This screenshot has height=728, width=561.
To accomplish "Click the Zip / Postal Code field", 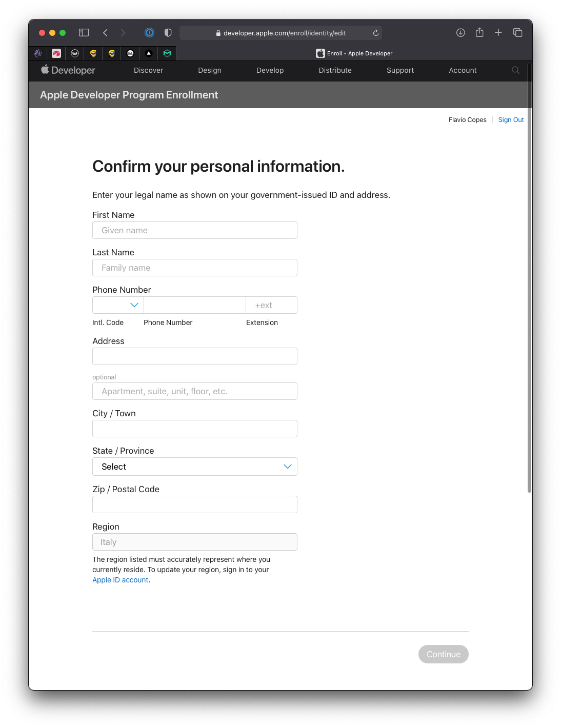I will (x=195, y=504).
